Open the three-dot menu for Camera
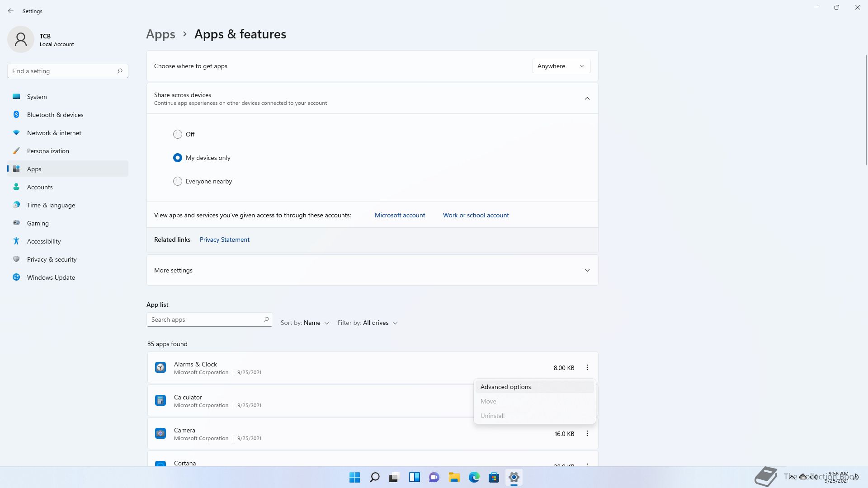Viewport: 868px width, 488px height. (x=587, y=433)
